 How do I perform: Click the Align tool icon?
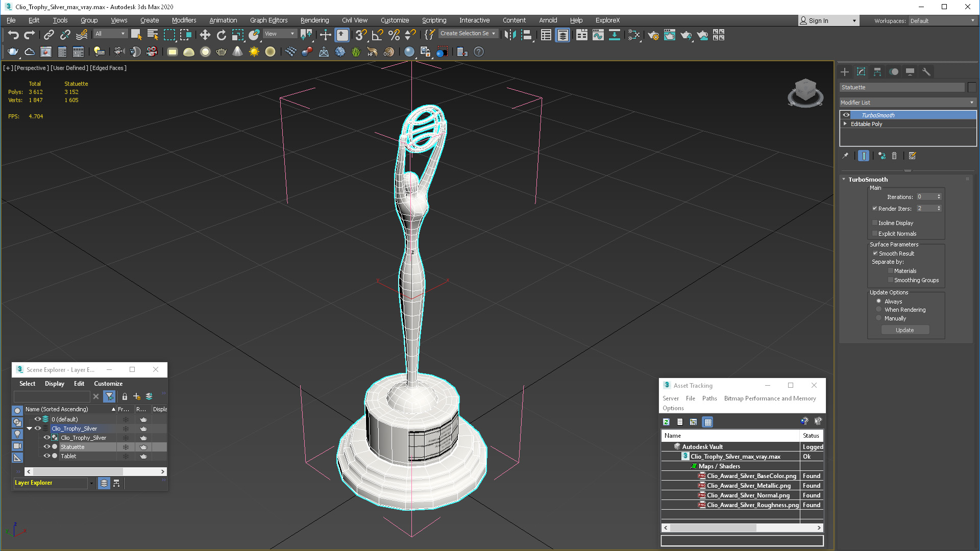[x=526, y=35]
